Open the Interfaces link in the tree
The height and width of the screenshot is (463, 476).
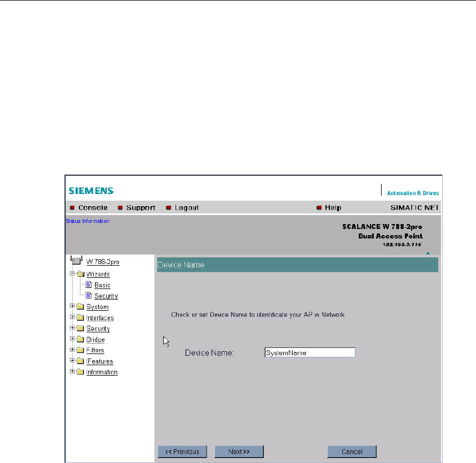[x=100, y=318]
